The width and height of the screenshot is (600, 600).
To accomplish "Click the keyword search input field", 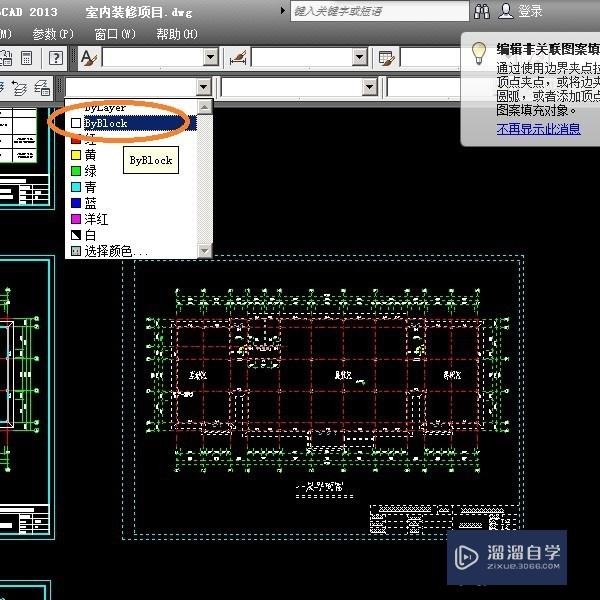I will pos(380,11).
